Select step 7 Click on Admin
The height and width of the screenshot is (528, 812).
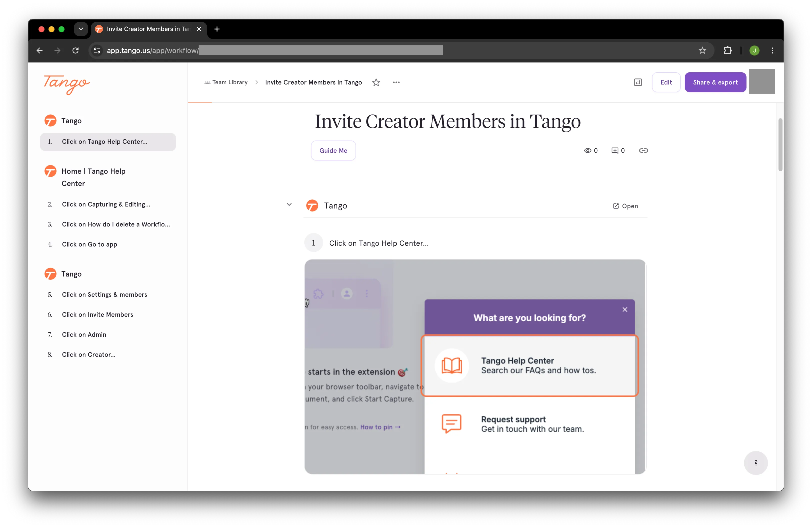point(108,334)
